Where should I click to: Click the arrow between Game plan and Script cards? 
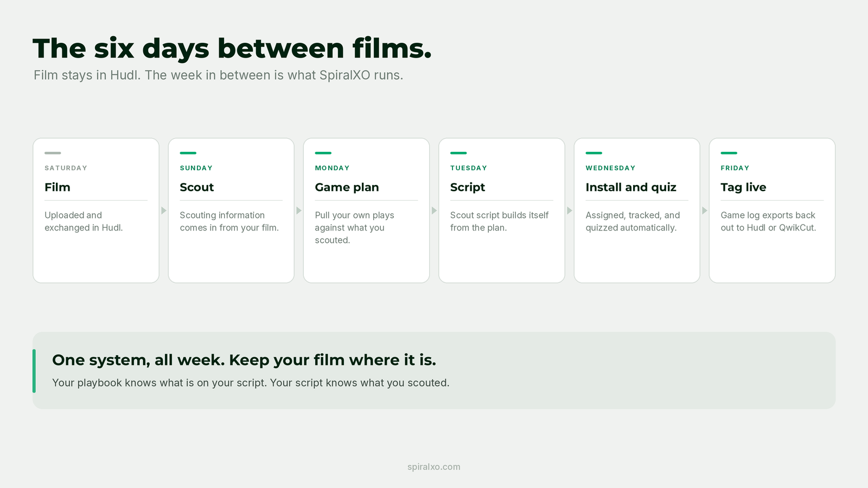(434, 210)
